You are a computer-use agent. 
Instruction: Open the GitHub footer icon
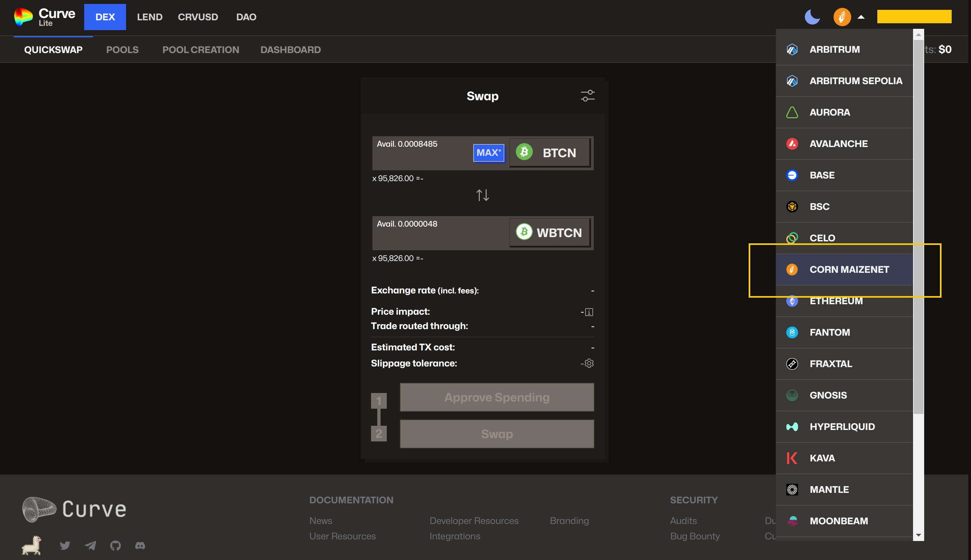[x=115, y=545]
